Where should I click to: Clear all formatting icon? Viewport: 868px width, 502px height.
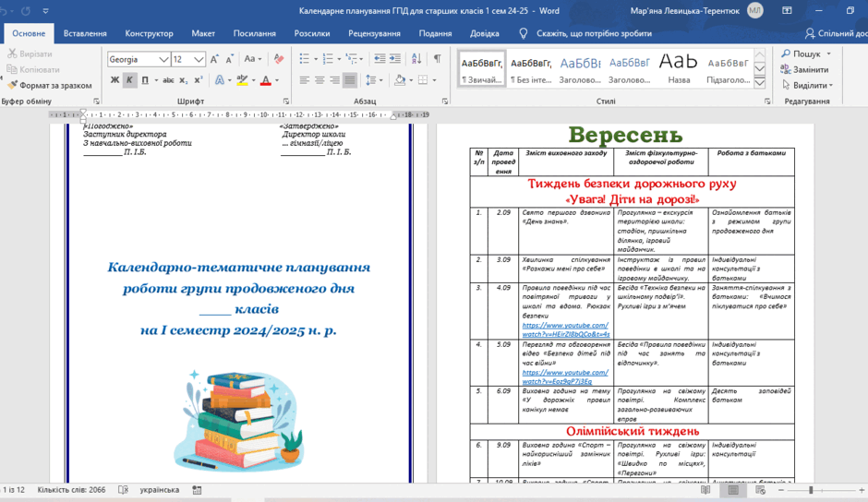279,59
